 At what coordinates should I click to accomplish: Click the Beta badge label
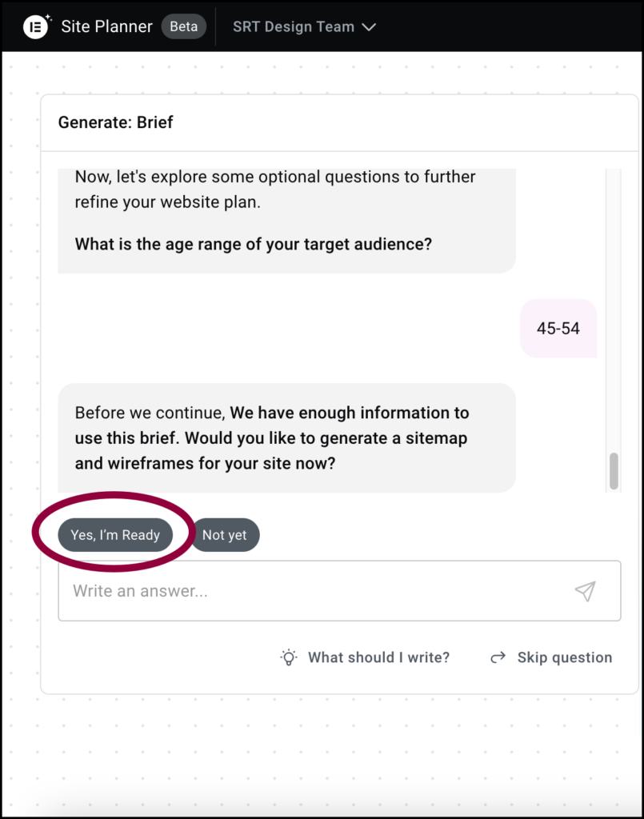184,26
